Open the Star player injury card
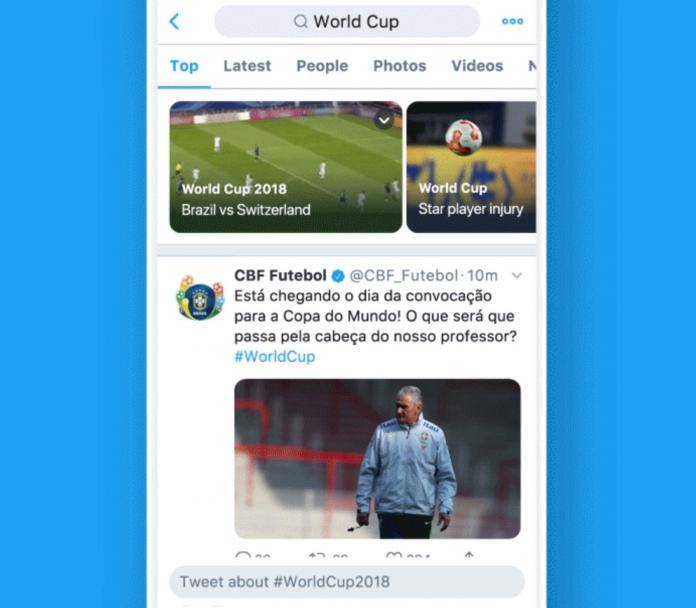 (x=471, y=167)
